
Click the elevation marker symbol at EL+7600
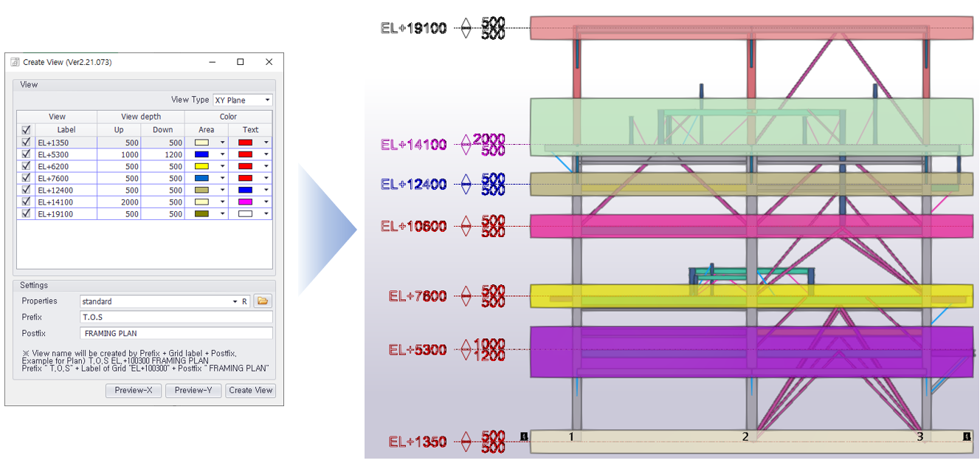click(466, 296)
